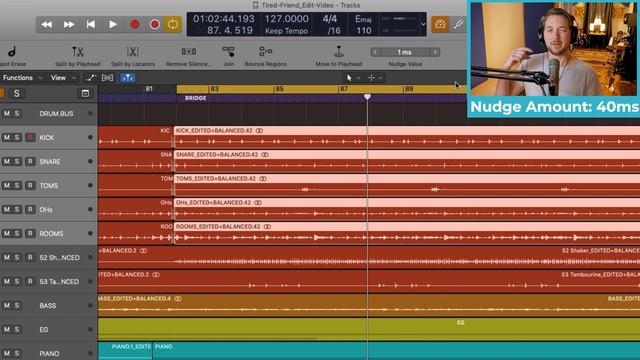This screenshot has height=360, width=640.
Task: Click the track header configuration icon
Action: (x=85, y=93)
